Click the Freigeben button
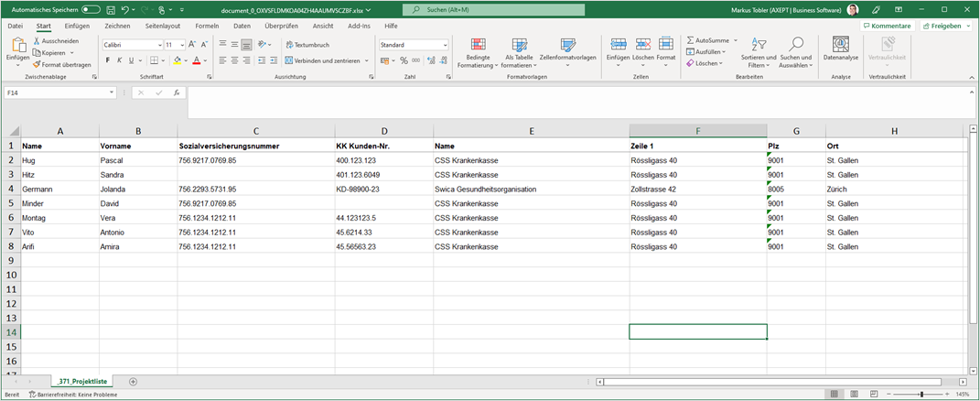 click(945, 26)
